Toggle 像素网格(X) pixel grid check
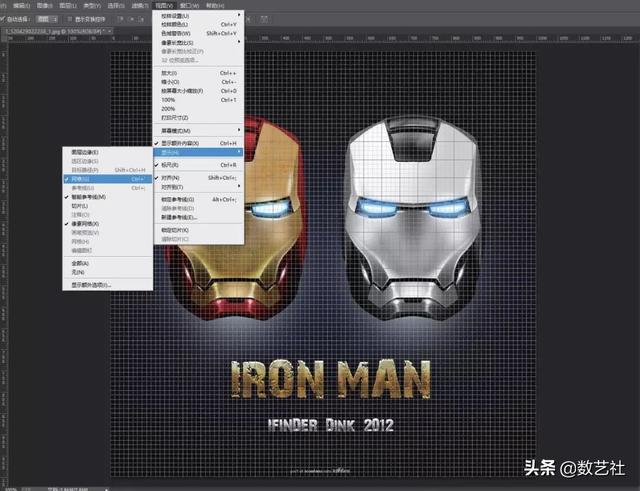 pyautogui.click(x=108, y=224)
